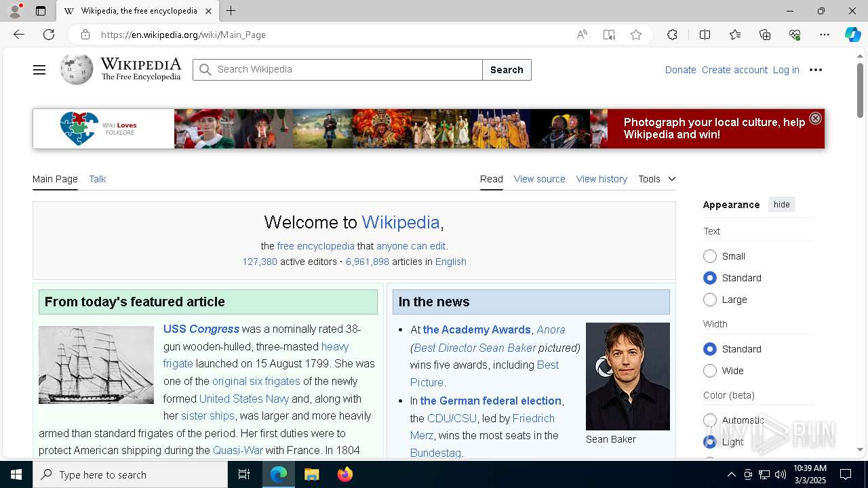Select Standard page width
The width and height of the screenshot is (868, 488).
pos(710,349)
